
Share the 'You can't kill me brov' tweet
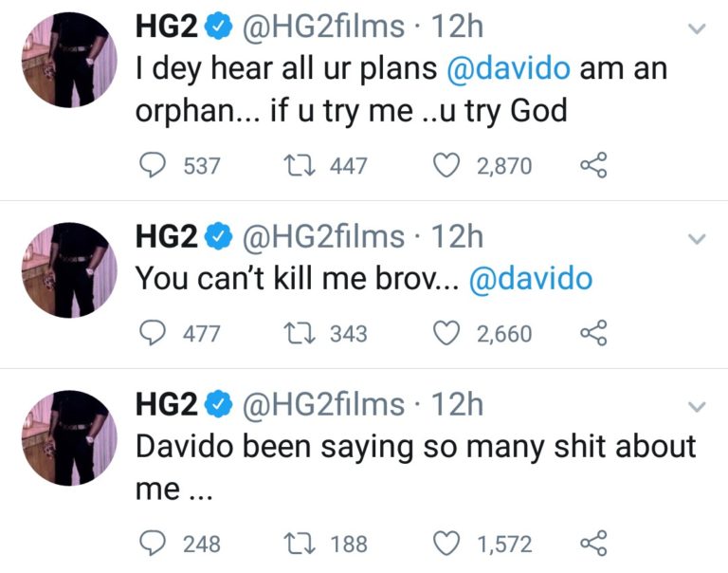point(593,333)
